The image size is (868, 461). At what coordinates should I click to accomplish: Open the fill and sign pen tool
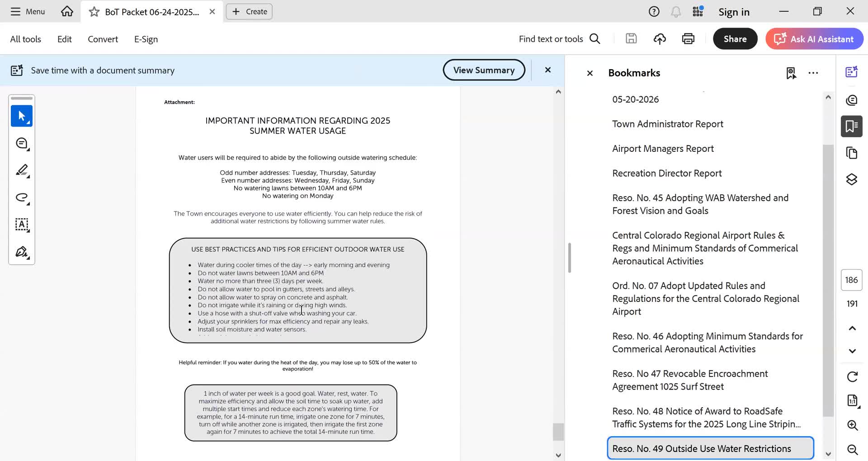tap(21, 252)
